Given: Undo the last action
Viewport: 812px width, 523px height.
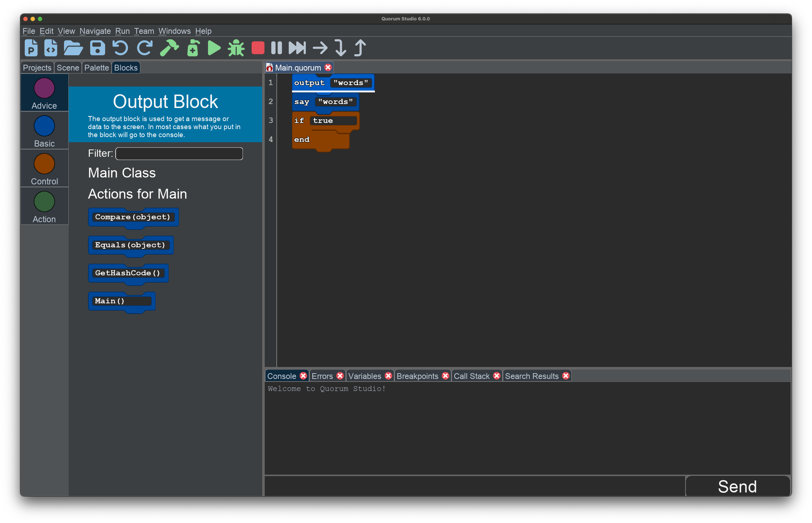Looking at the screenshot, I should point(121,48).
